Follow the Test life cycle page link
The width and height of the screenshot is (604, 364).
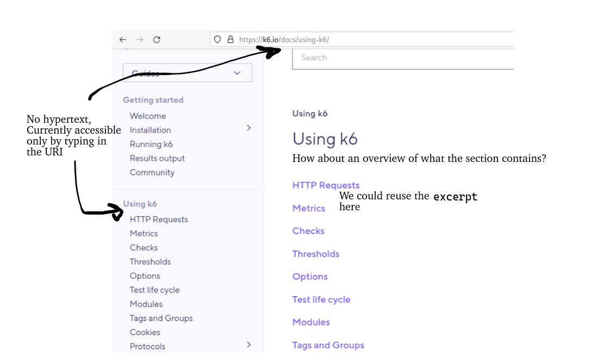click(x=321, y=299)
